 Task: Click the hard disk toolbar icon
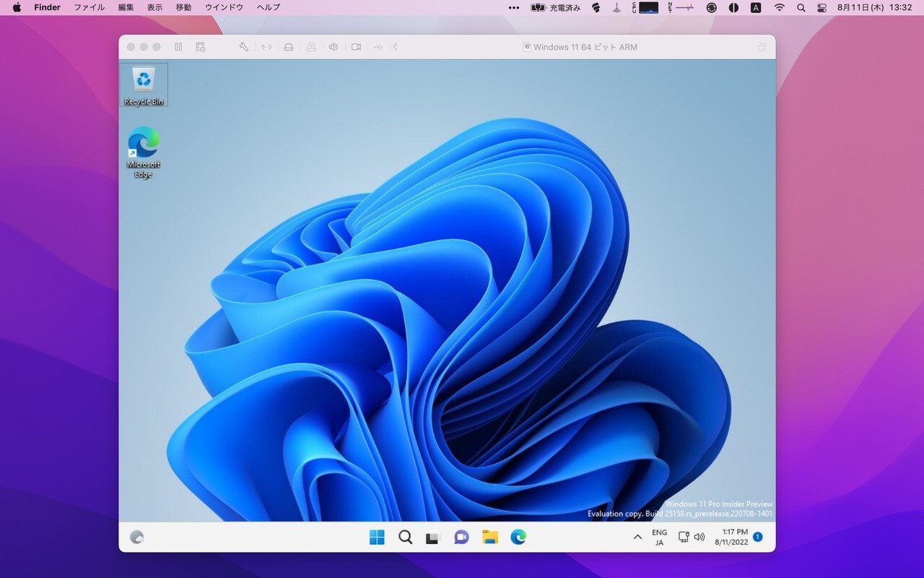(289, 47)
